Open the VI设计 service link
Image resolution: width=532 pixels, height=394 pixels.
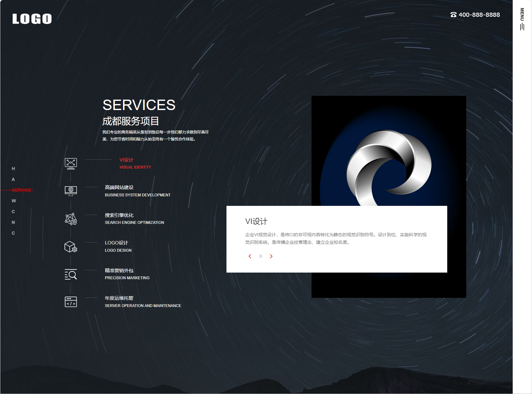[127, 160]
